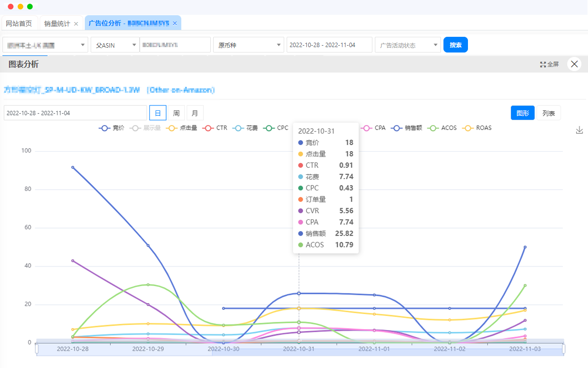
Task: Show the 图形 chart view
Action: pyautogui.click(x=522, y=113)
